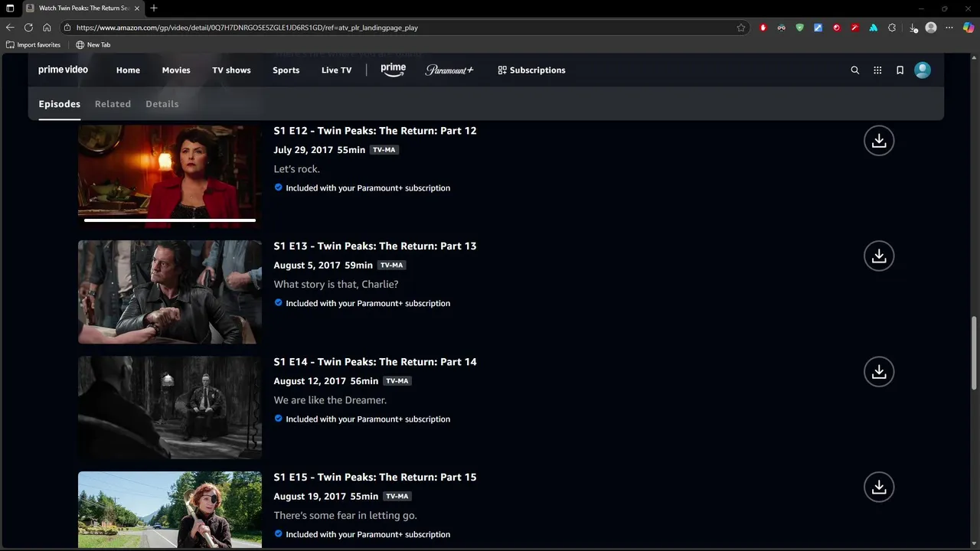The image size is (980, 551).
Task: Open episode title Part 12
Action: pyautogui.click(x=375, y=131)
